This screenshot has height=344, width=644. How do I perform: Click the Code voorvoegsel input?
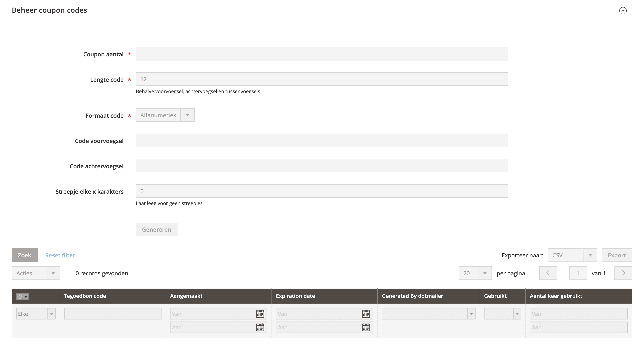(x=322, y=140)
